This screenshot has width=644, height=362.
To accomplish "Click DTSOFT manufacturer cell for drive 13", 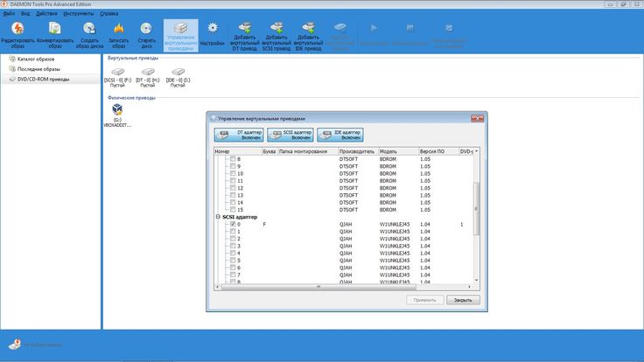I will coord(349,195).
